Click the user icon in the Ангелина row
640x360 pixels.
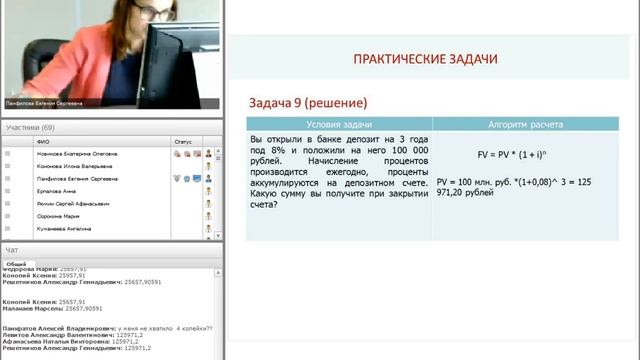[x=209, y=229]
